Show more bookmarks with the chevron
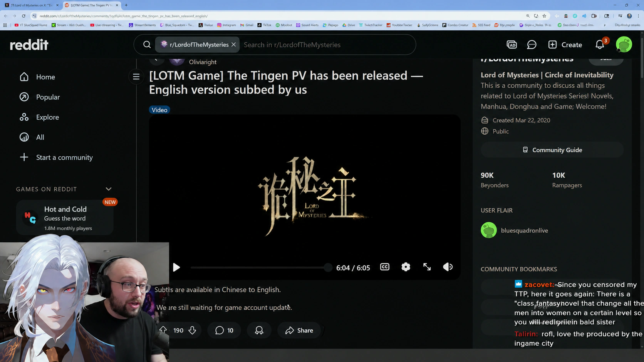644x362 pixels. [x=605, y=25]
